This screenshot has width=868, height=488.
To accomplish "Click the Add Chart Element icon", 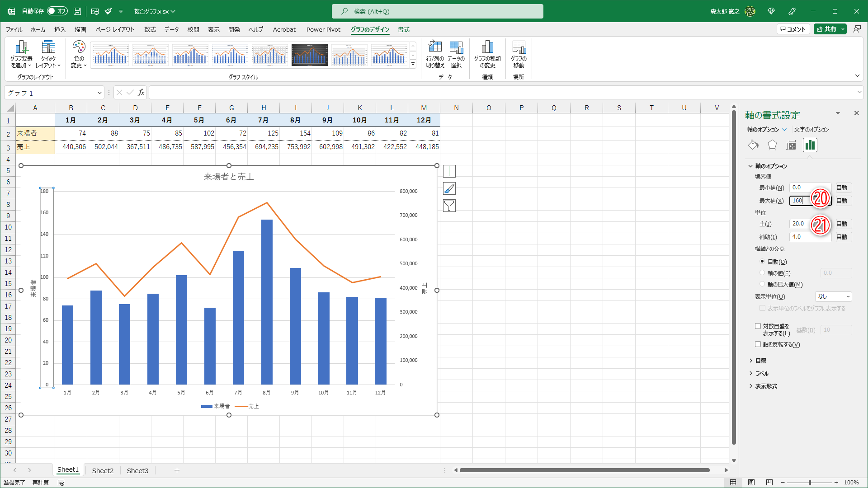I will point(21,47).
